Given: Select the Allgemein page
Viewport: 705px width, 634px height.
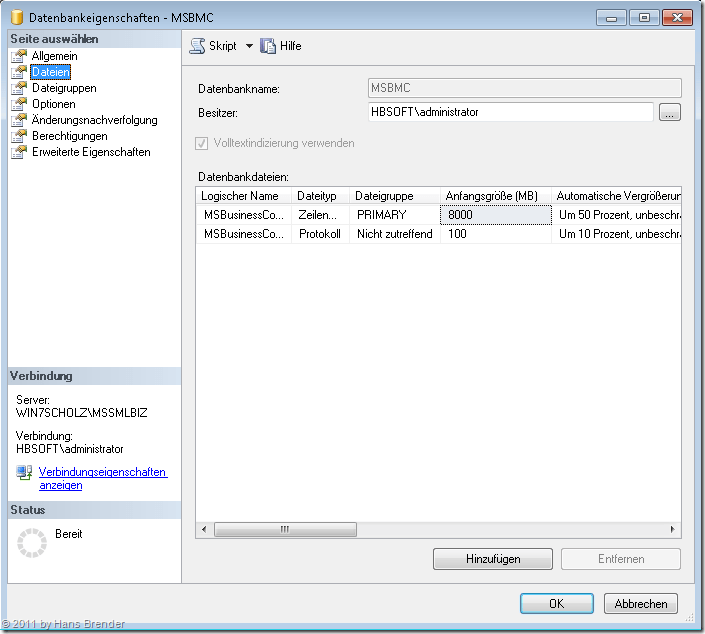Looking at the screenshot, I should pyautogui.click(x=54, y=56).
